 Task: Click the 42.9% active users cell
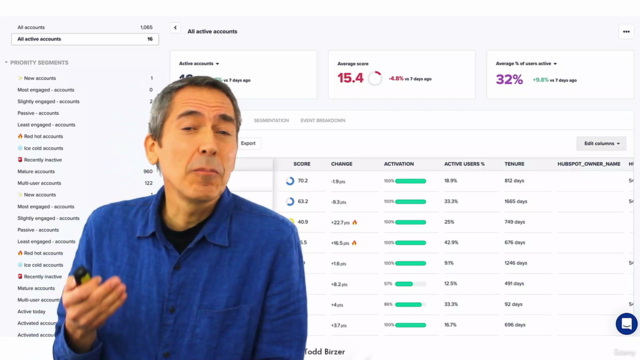451,242
